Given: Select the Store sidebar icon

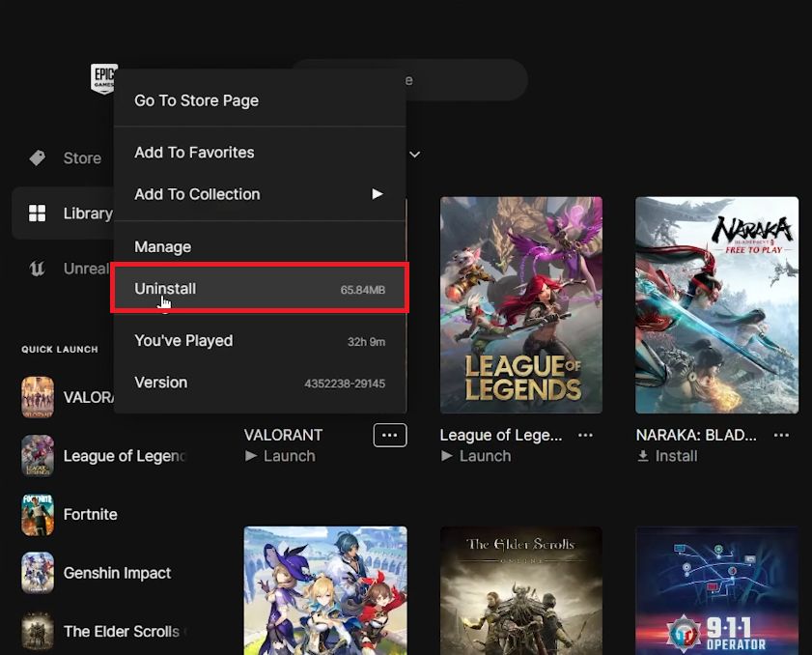Looking at the screenshot, I should 39,157.
